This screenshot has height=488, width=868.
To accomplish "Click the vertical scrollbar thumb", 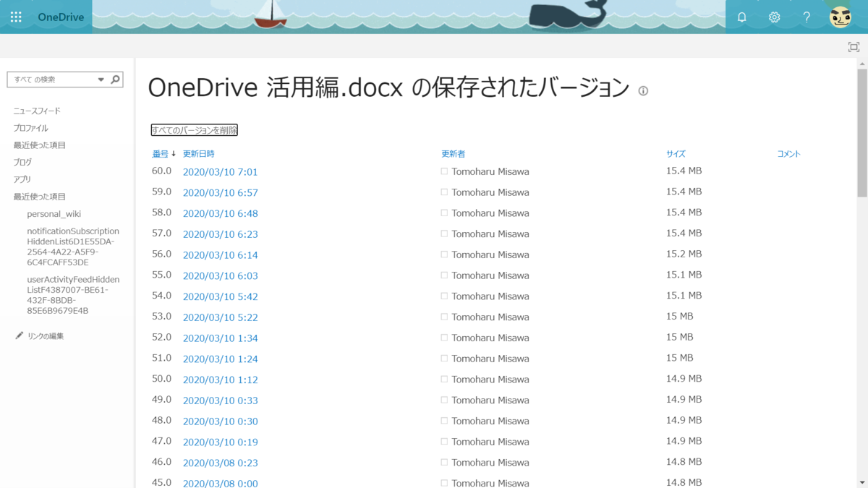I will pyautogui.click(x=861, y=132).
